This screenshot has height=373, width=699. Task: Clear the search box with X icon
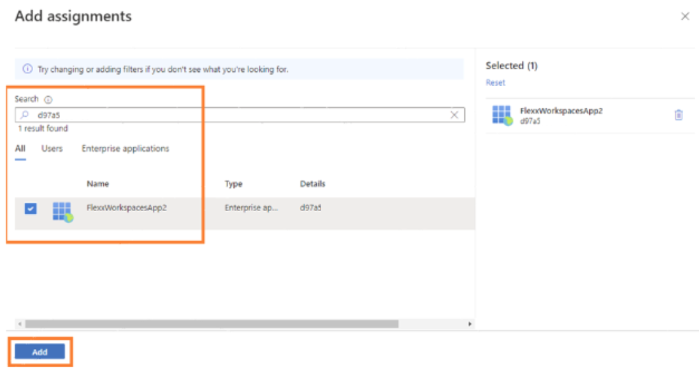(454, 115)
